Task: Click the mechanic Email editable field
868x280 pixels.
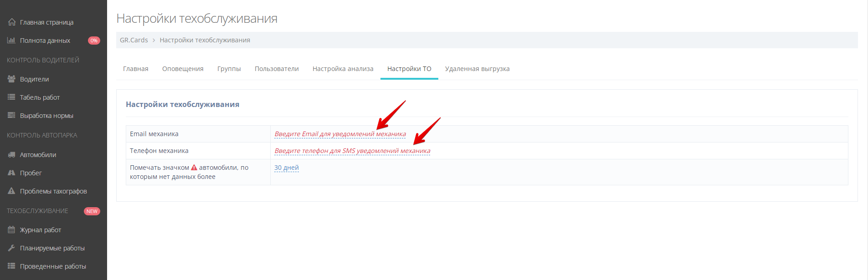Action: point(340,134)
